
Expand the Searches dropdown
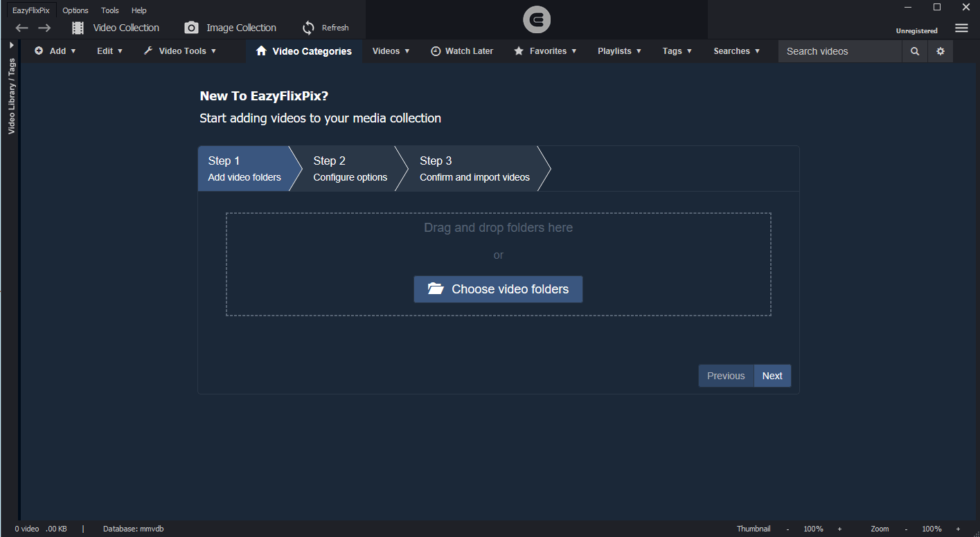pyautogui.click(x=737, y=51)
